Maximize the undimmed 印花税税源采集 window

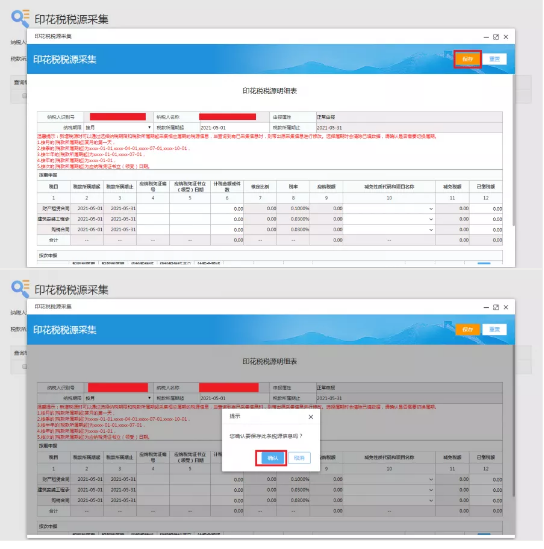coord(496,37)
